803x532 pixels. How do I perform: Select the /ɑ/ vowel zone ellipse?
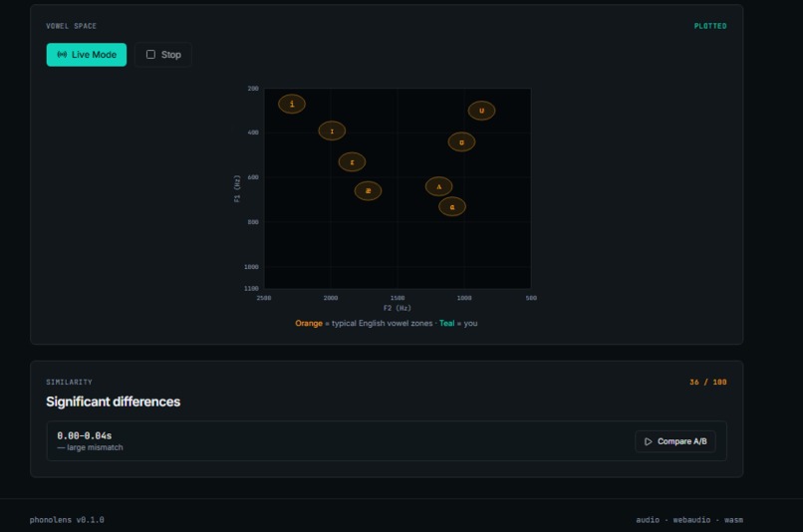(x=452, y=207)
